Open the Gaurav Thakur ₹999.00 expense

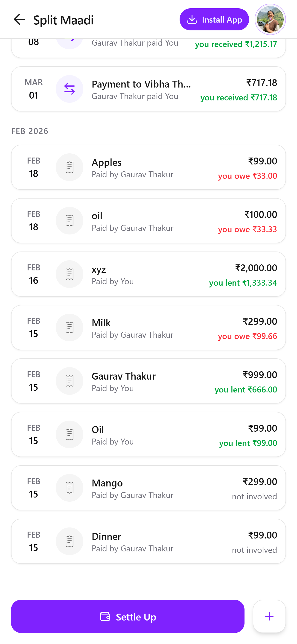(x=148, y=381)
